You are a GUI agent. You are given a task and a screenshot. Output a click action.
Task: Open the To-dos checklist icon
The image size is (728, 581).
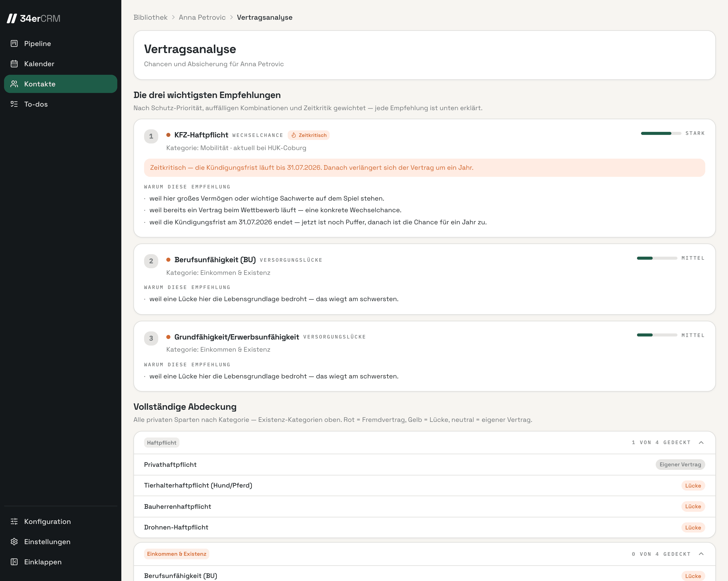[x=14, y=104]
